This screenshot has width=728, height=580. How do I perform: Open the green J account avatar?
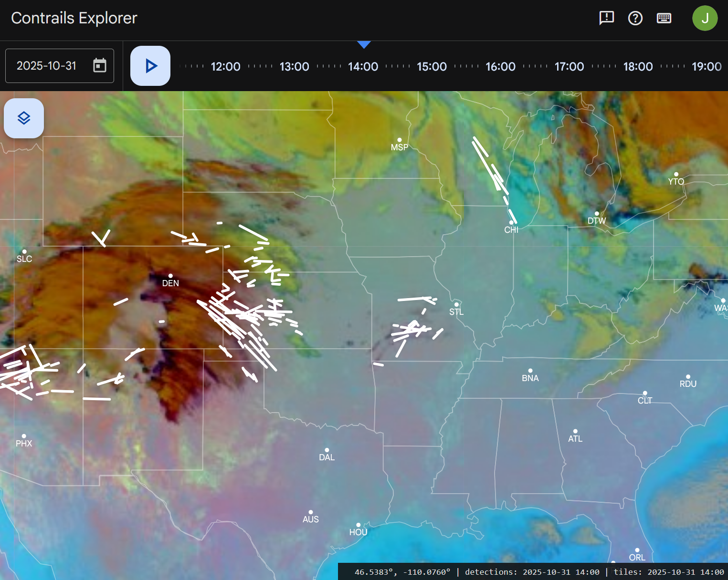coord(705,18)
